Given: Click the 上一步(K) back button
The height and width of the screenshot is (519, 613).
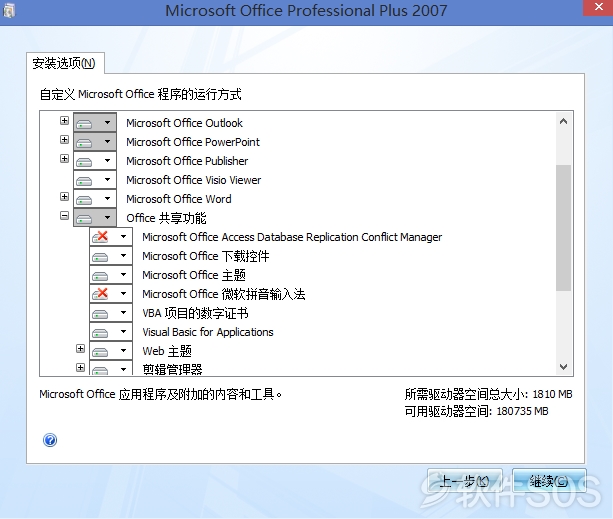Looking at the screenshot, I should coord(464,481).
